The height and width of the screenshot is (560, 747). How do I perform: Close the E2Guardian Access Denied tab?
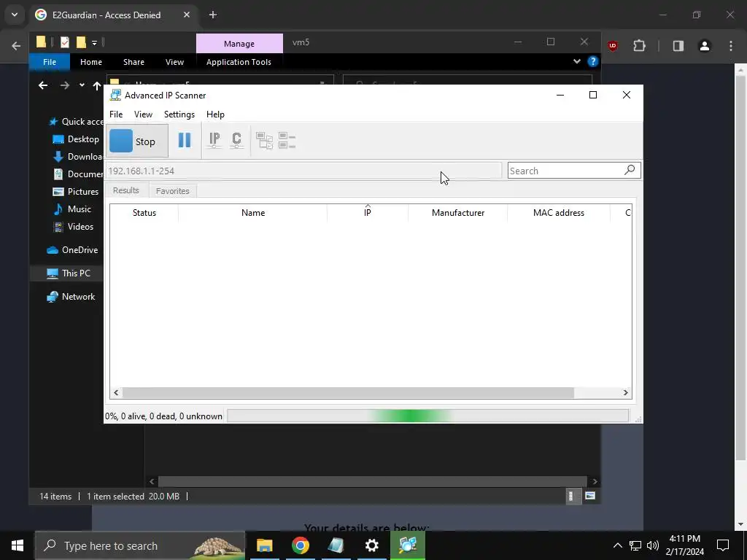186,15
